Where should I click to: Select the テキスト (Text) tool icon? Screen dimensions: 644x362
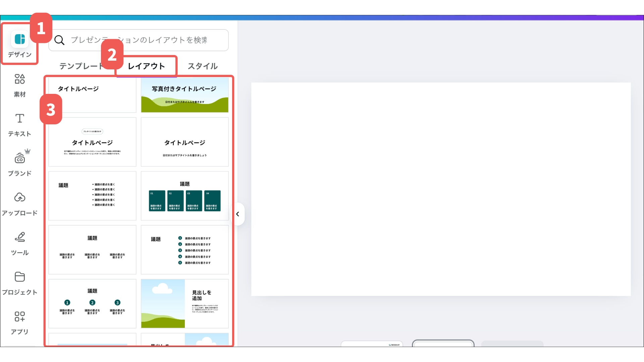coord(20,119)
